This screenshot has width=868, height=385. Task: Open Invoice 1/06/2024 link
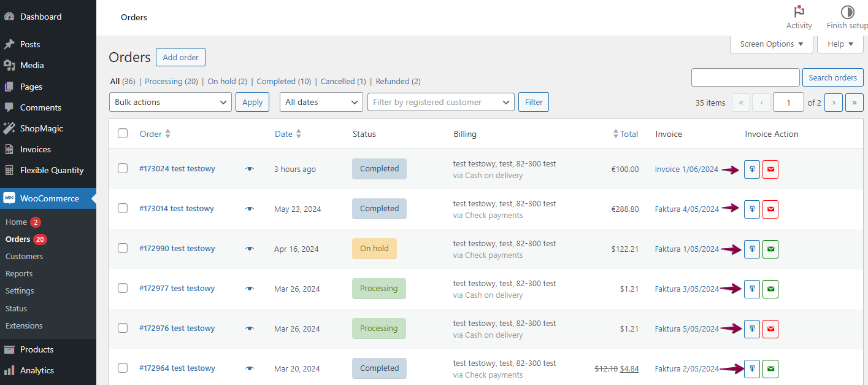tap(686, 169)
